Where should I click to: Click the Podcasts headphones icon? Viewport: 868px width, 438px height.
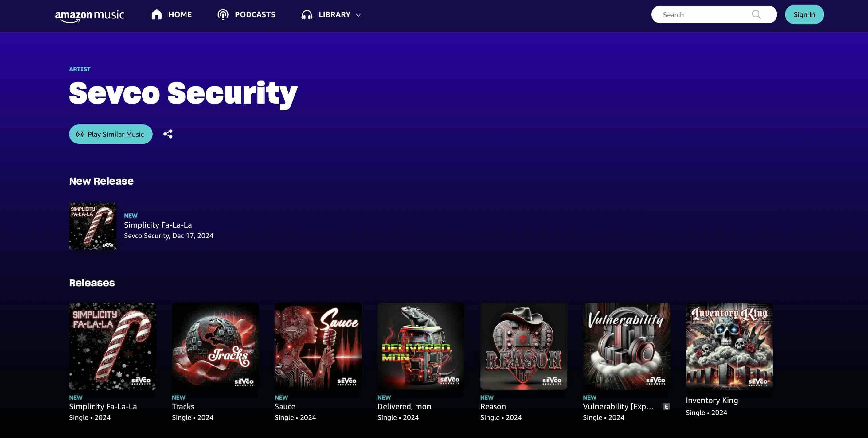pos(222,14)
